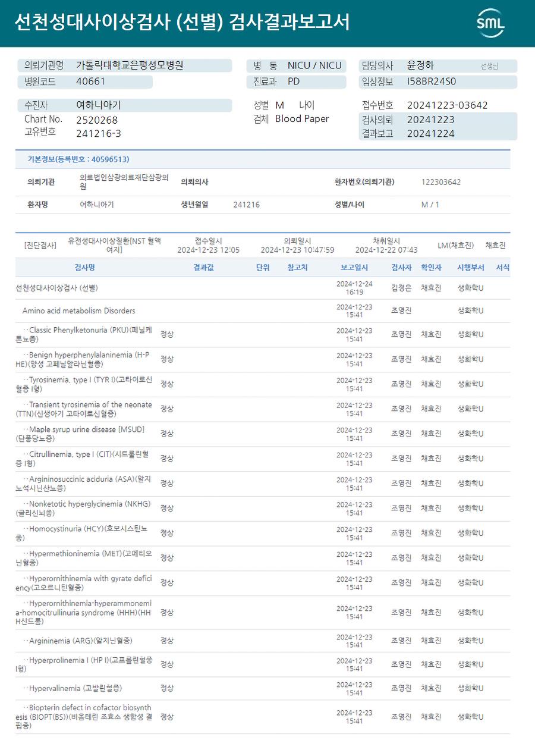Select '정상' result in the Argininemia row
Image resolution: width=535 pixels, height=756 pixels.
tap(167, 641)
